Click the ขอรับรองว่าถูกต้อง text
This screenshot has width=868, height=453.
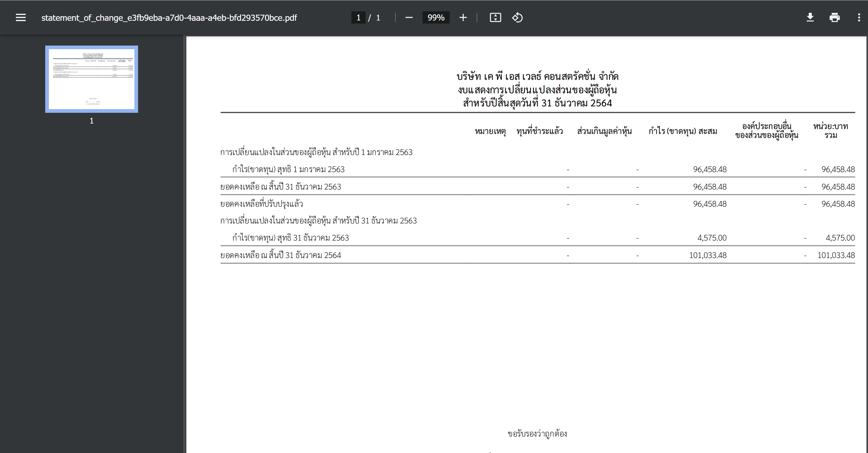click(537, 433)
